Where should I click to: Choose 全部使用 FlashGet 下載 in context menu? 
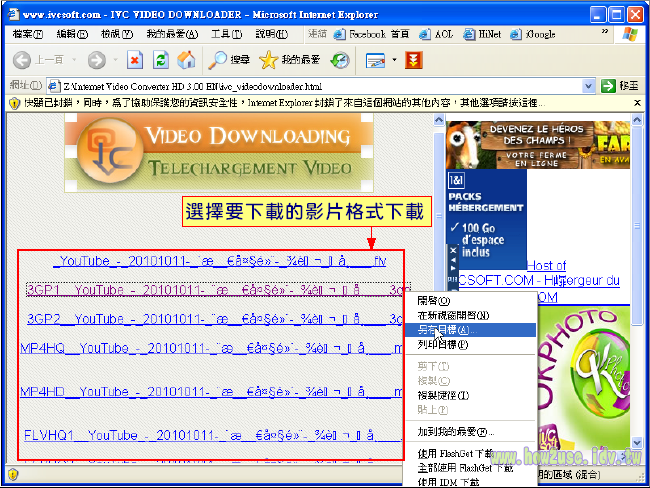tap(470, 468)
